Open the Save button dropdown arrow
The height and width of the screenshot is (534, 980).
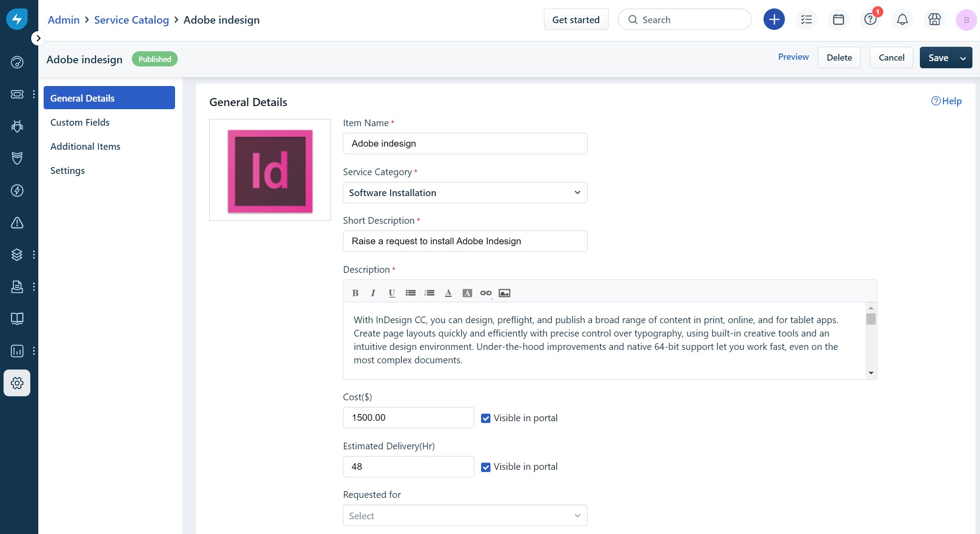tap(963, 58)
